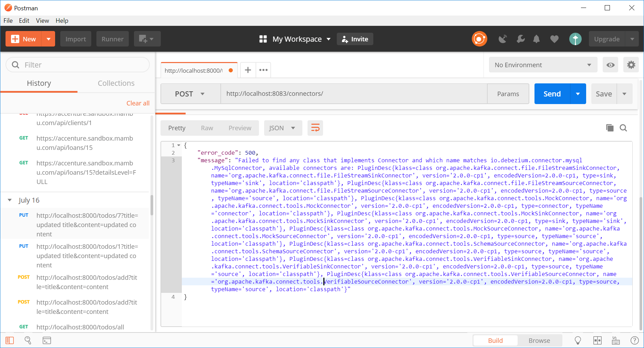Click the workspace grid icon
Viewport: 644px width, 348px height.
tap(263, 39)
